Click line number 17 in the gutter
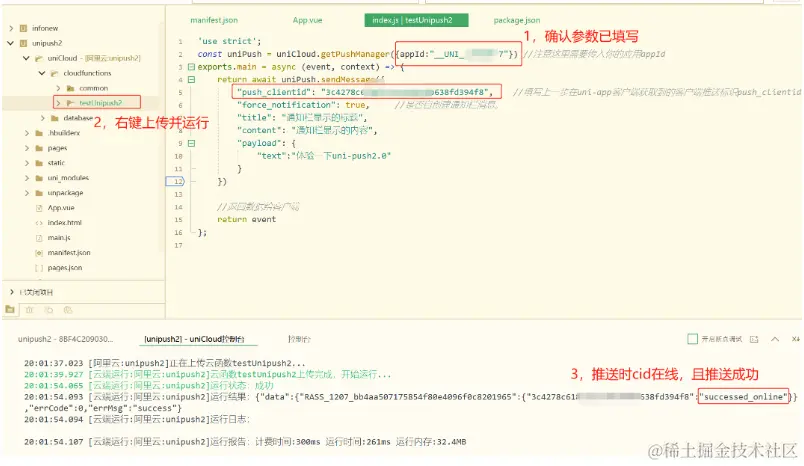This screenshot has height=466, width=804. click(x=178, y=246)
